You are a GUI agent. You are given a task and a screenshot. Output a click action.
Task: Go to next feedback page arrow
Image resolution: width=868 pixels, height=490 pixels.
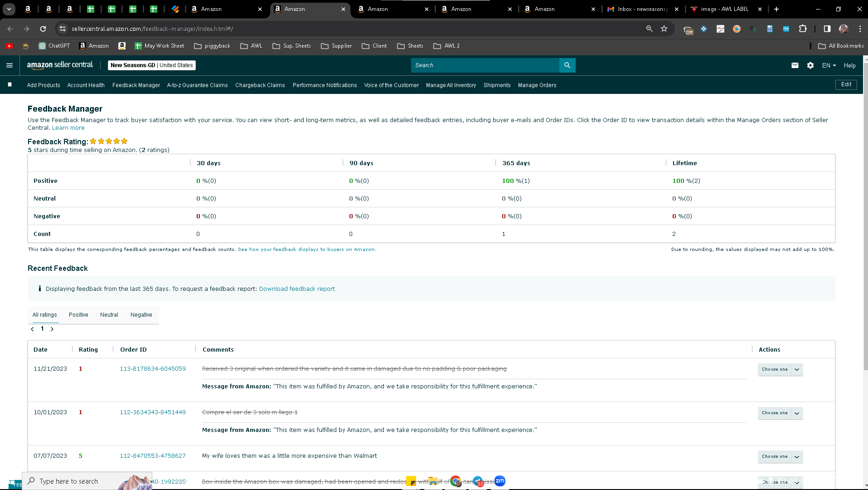pos(52,329)
